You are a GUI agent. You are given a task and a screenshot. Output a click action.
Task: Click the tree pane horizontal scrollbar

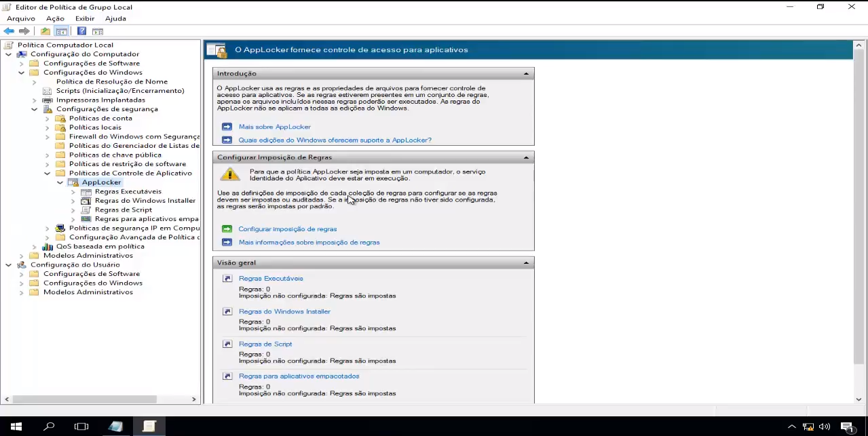tap(85, 399)
